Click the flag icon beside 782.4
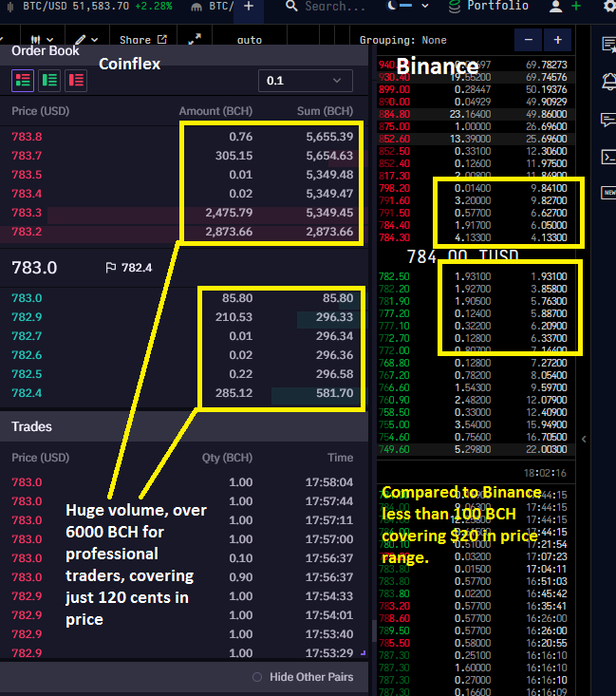The image size is (616, 696). click(110, 267)
